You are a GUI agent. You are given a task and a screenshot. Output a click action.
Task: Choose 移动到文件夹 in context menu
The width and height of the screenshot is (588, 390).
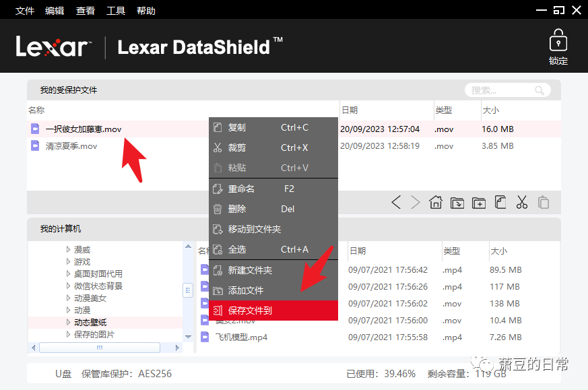[273, 229]
